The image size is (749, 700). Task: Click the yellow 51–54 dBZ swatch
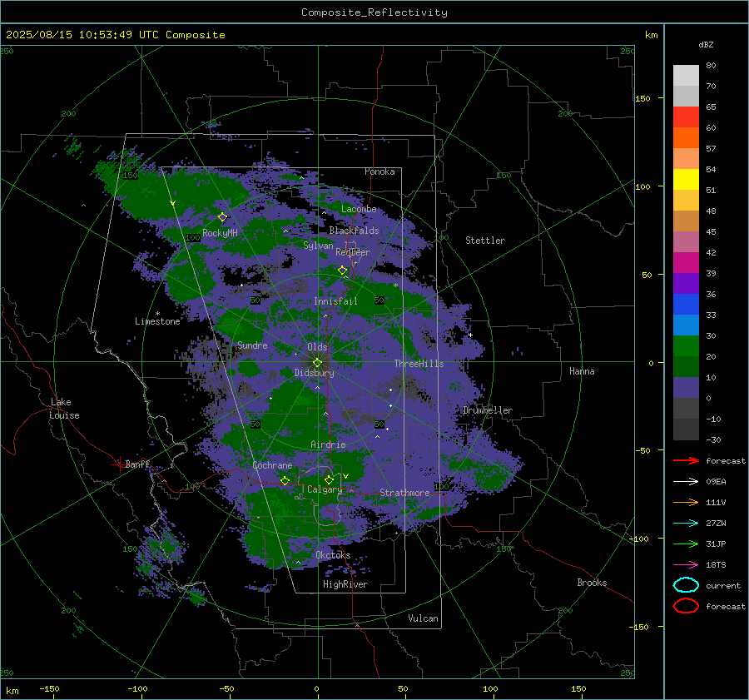686,180
